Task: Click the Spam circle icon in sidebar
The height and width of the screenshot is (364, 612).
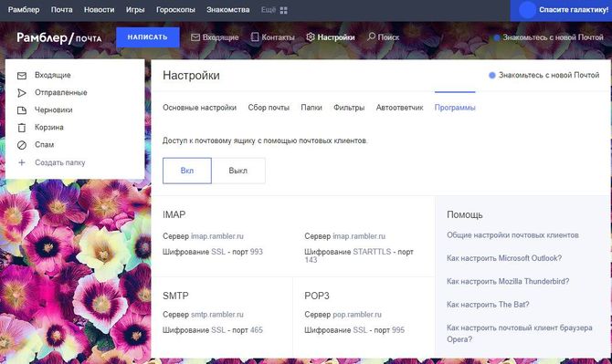Action: tap(22, 145)
